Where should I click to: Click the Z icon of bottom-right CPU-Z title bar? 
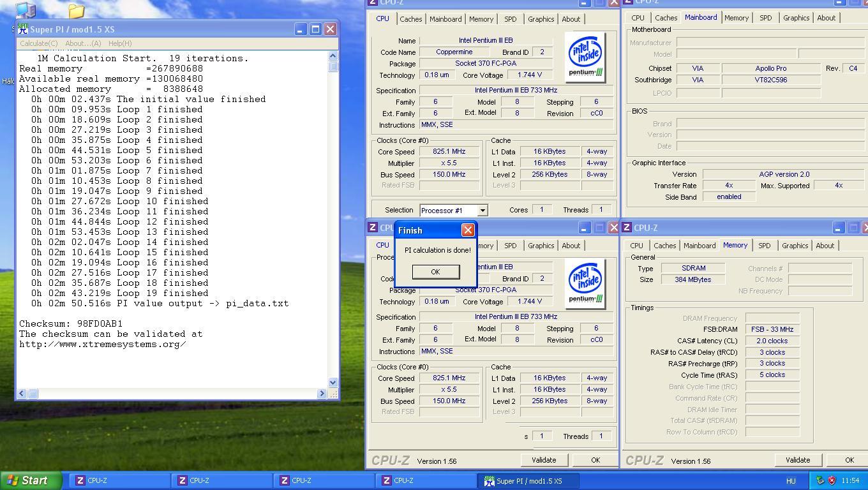tap(627, 228)
